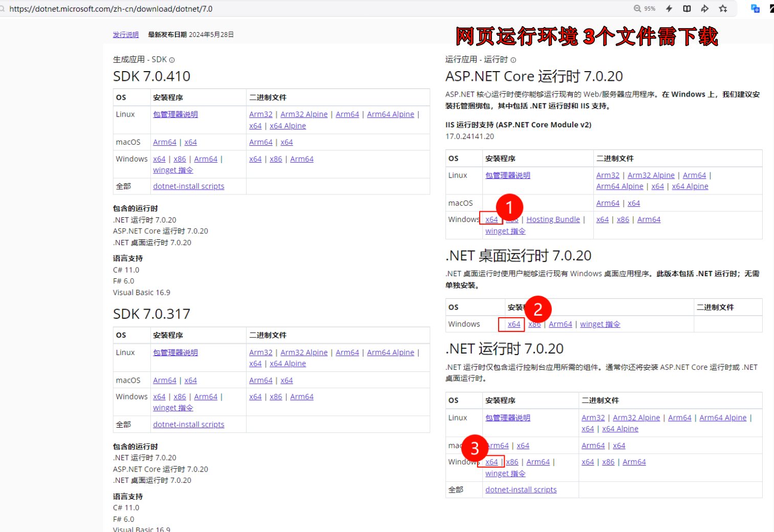This screenshot has height=532, width=774.
Task: Click the share arrow icon in address bar
Action: [705, 9]
